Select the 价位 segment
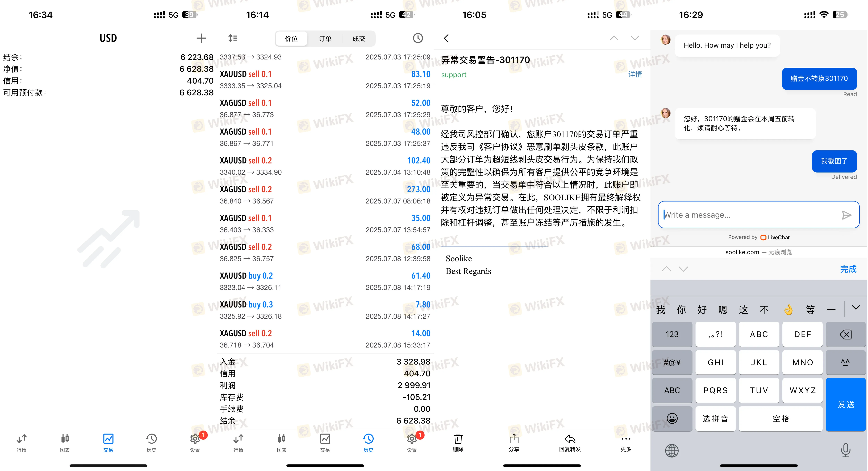The image size is (868, 471). point(291,39)
